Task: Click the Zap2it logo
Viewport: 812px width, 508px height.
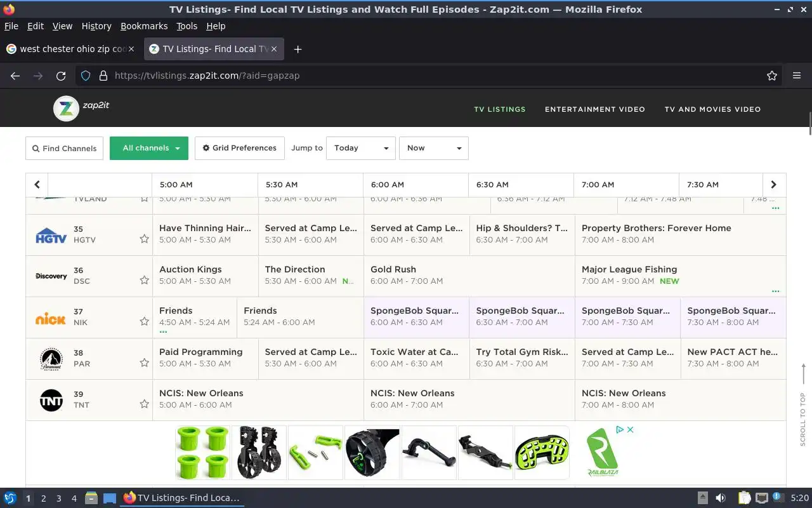Action: click(x=81, y=108)
